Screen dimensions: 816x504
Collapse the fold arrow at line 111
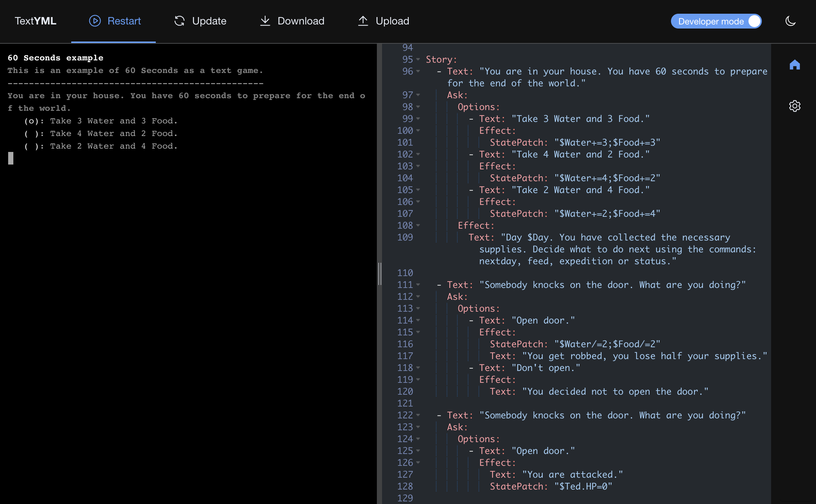click(418, 285)
